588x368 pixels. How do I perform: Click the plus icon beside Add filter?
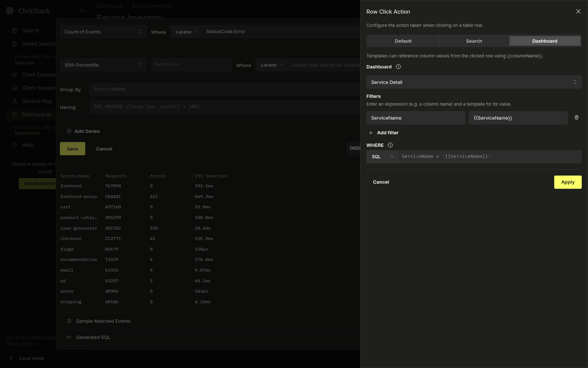pos(371,133)
